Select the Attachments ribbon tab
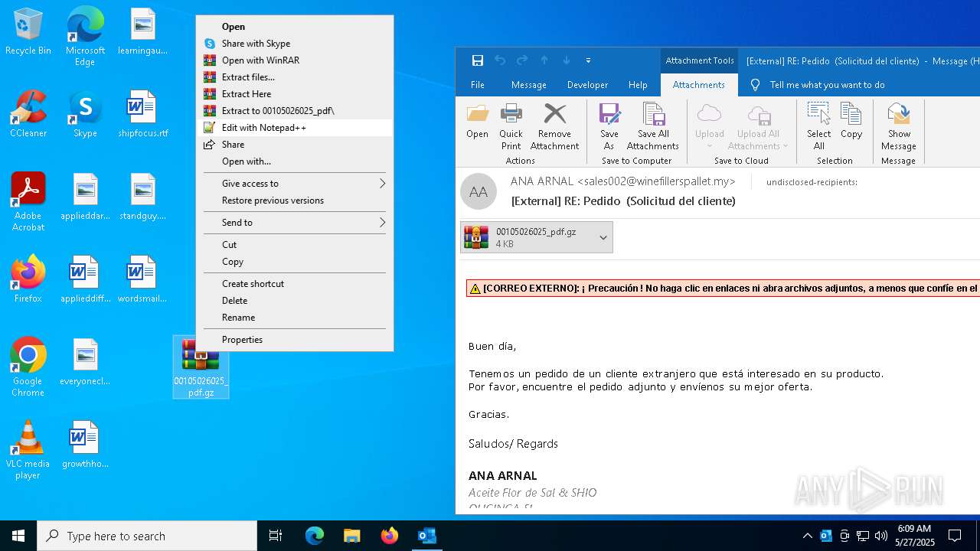Viewport: 980px width, 551px height. click(699, 85)
